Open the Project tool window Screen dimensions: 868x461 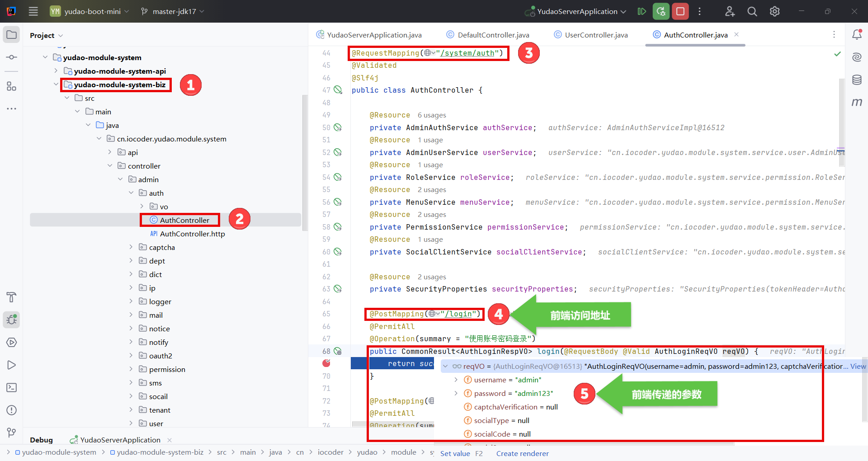tap(11, 35)
